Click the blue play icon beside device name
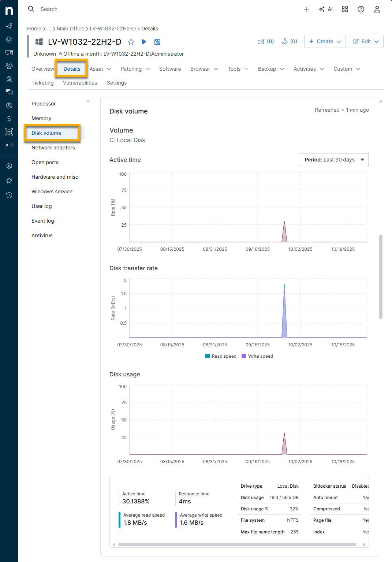 [x=144, y=42]
